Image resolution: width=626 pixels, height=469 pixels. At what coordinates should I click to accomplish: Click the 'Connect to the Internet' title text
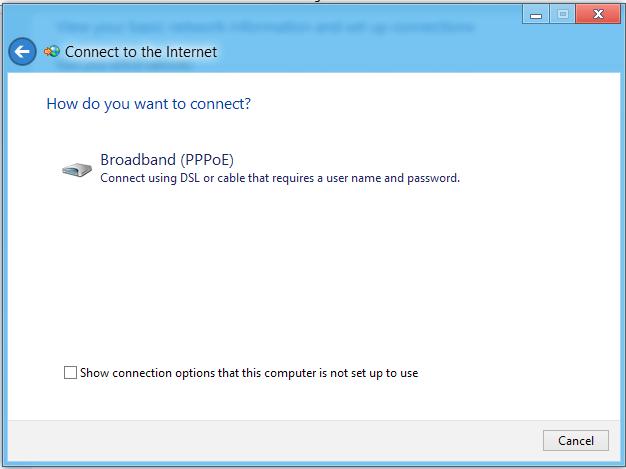click(x=141, y=52)
